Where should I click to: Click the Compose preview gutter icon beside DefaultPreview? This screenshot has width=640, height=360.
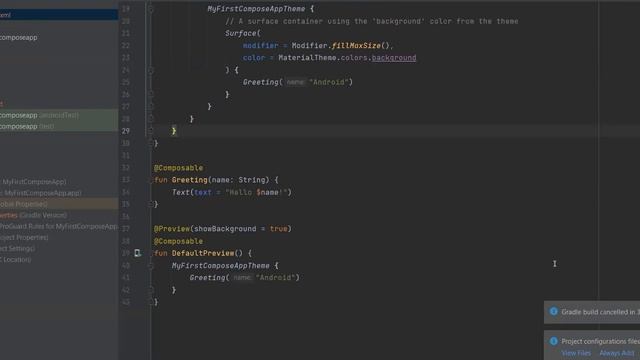click(x=138, y=253)
